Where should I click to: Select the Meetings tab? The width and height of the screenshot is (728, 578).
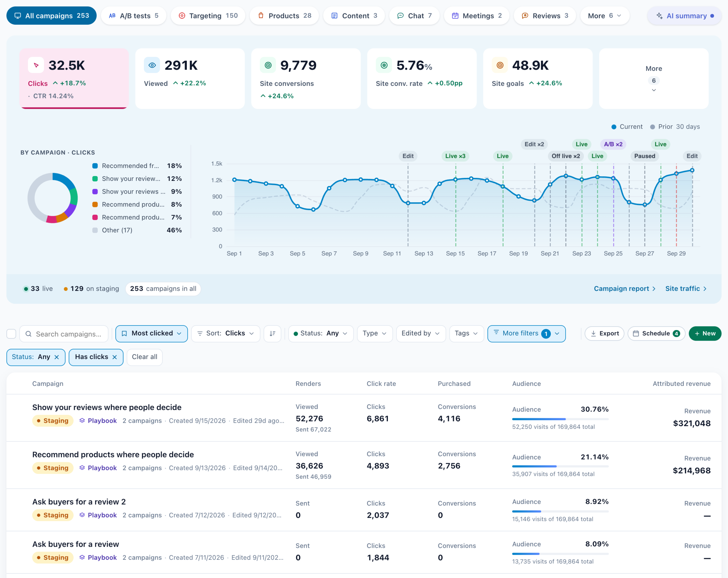(x=476, y=16)
